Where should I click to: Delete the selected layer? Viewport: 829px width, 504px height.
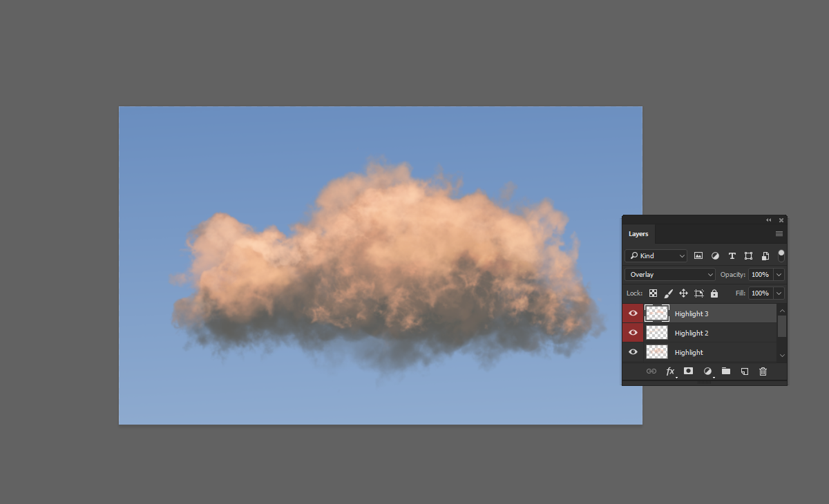coord(763,371)
